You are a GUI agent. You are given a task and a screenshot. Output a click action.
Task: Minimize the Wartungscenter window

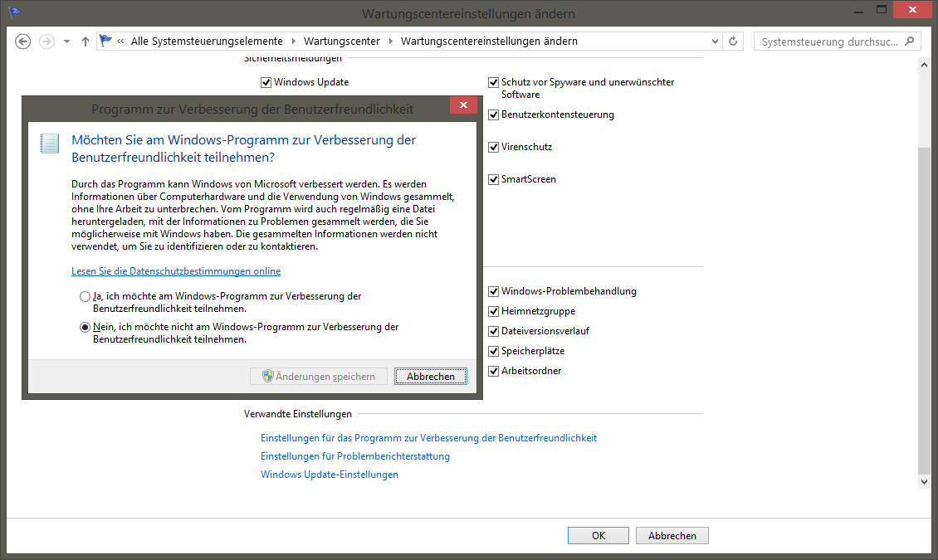(x=858, y=10)
